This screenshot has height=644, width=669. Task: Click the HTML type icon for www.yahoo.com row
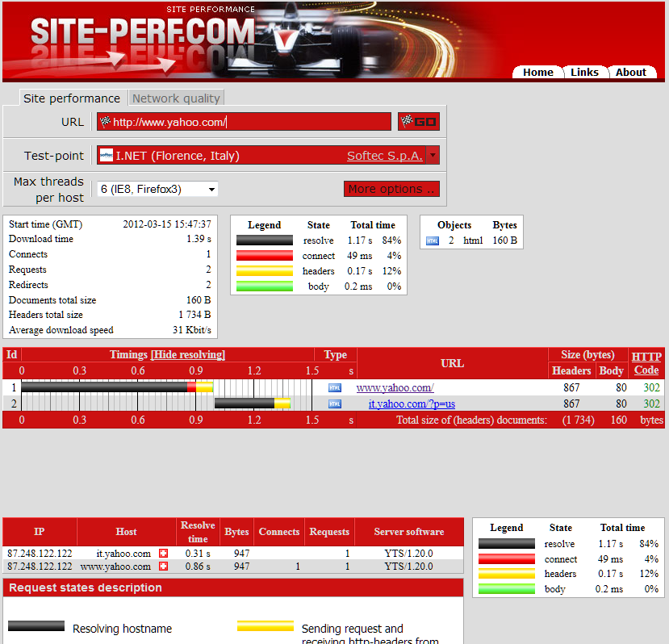[334, 387]
